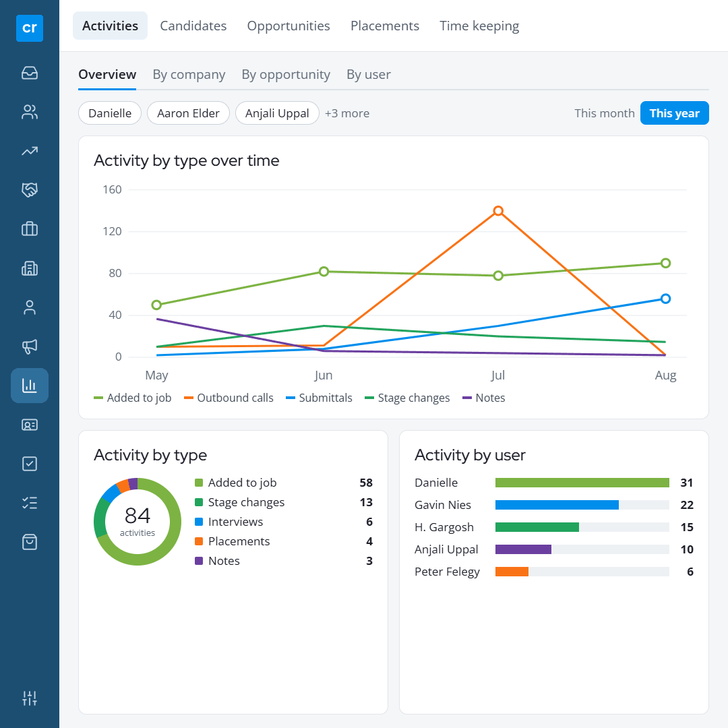
Task: Toggle Outbound calls legend series
Action: [x=229, y=398]
